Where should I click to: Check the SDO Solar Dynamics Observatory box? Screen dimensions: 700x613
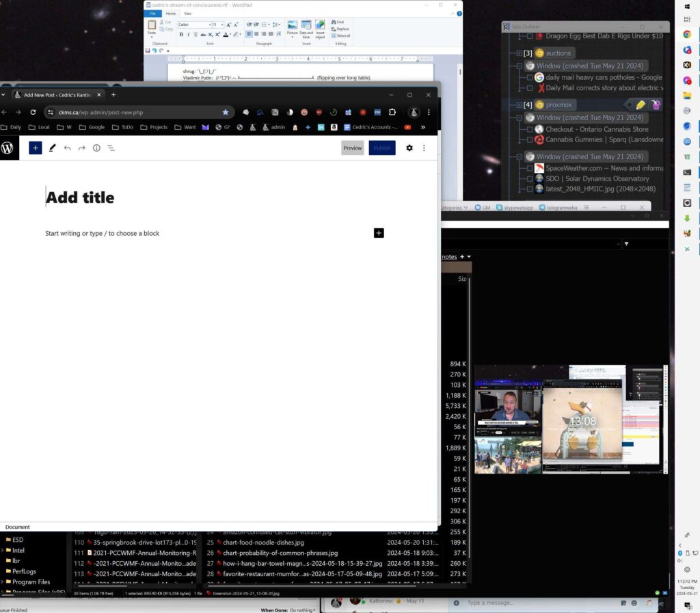pyautogui.click(x=530, y=179)
